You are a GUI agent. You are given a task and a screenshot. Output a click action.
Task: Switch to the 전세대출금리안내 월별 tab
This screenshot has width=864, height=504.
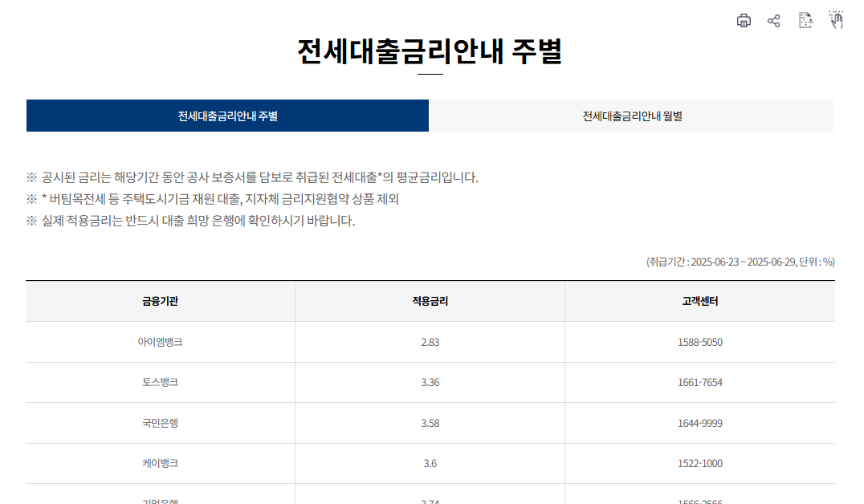click(x=631, y=116)
